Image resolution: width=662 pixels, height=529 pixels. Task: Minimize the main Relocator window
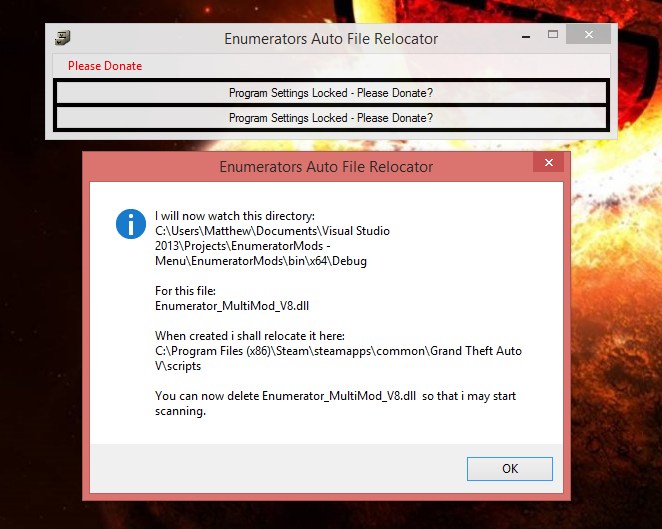(526, 36)
